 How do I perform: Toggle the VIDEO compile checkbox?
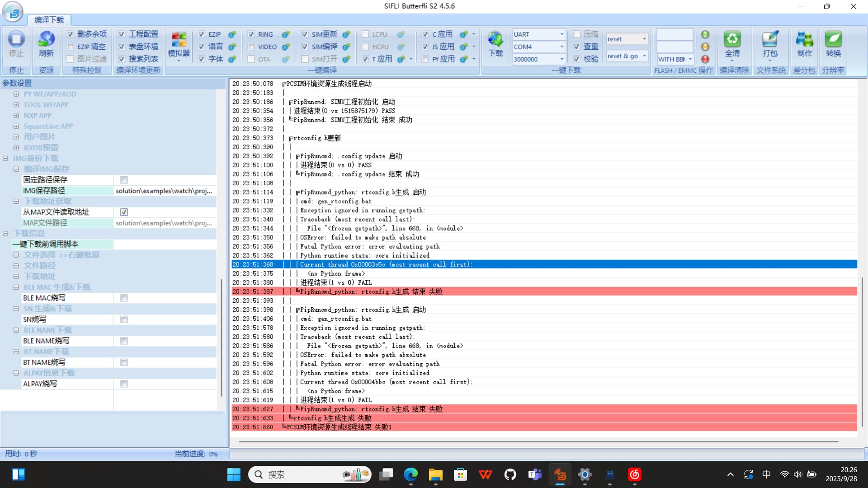coord(251,47)
